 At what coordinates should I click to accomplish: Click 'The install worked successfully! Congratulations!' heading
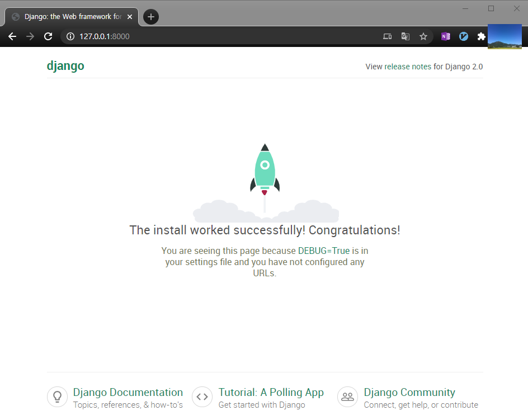tap(265, 230)
